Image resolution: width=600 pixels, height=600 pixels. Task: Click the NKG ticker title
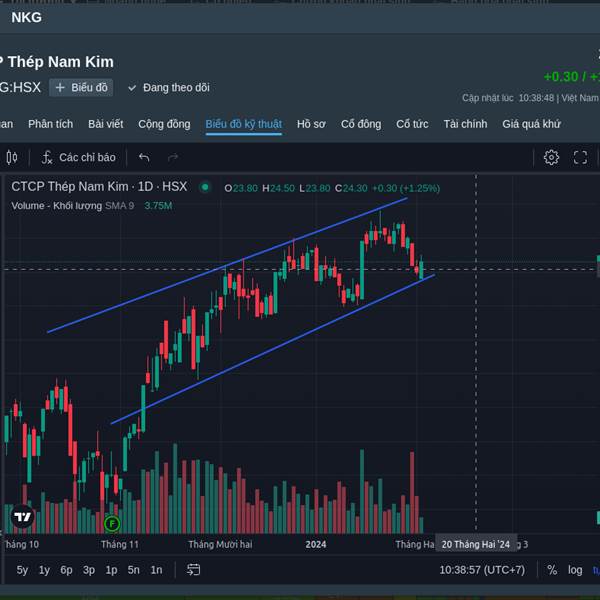pos(26,17)
